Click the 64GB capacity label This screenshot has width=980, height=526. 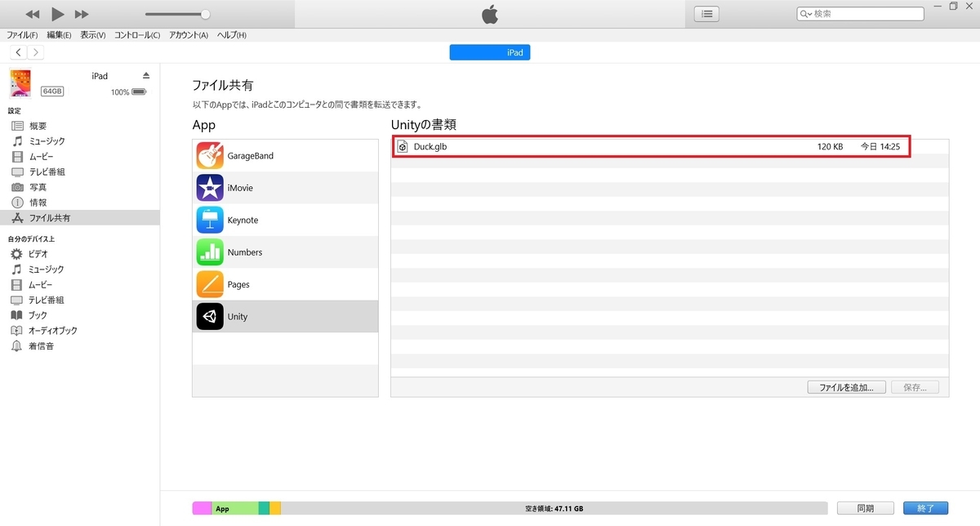(52, 91)
